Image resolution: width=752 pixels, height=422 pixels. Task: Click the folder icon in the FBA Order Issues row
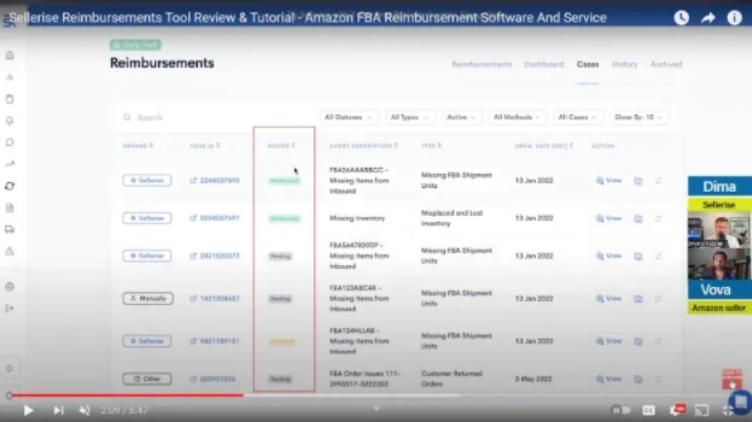(638, 379)
